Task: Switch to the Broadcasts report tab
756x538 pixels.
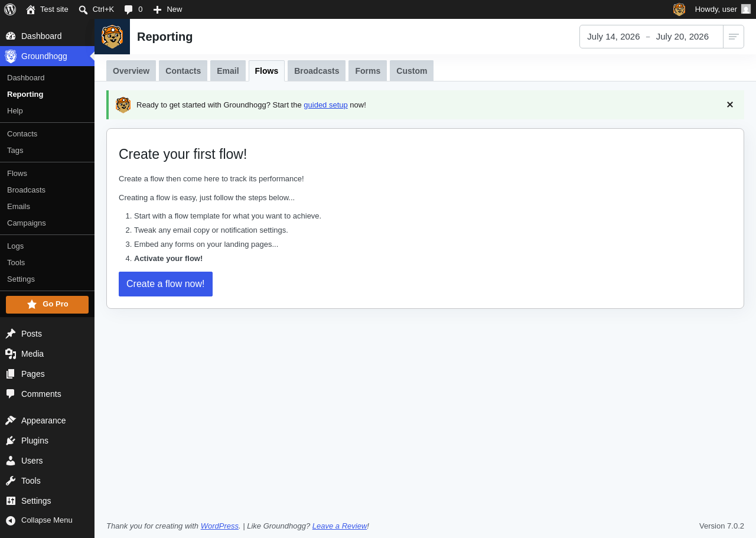Action: (x=317, y=71)
